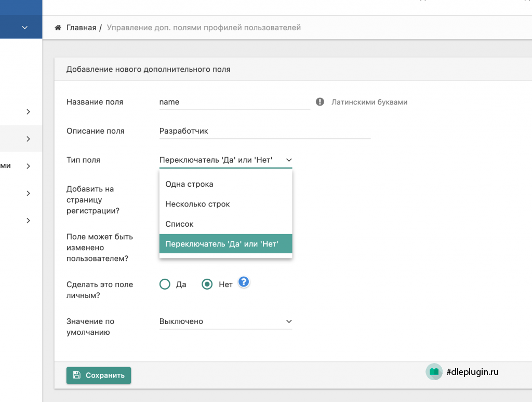
Task: Expand the first sidebar menu chevron
Action: [x=28, y=112]
